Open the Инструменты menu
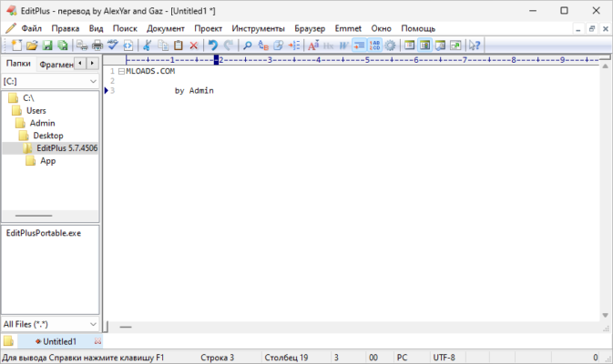The image size is (613, 364). tap(258, 28)
